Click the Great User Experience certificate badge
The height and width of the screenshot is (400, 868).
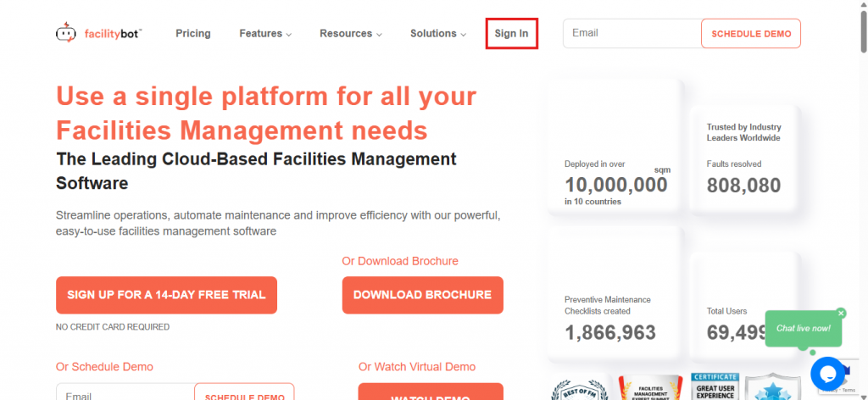coord(715,386)
